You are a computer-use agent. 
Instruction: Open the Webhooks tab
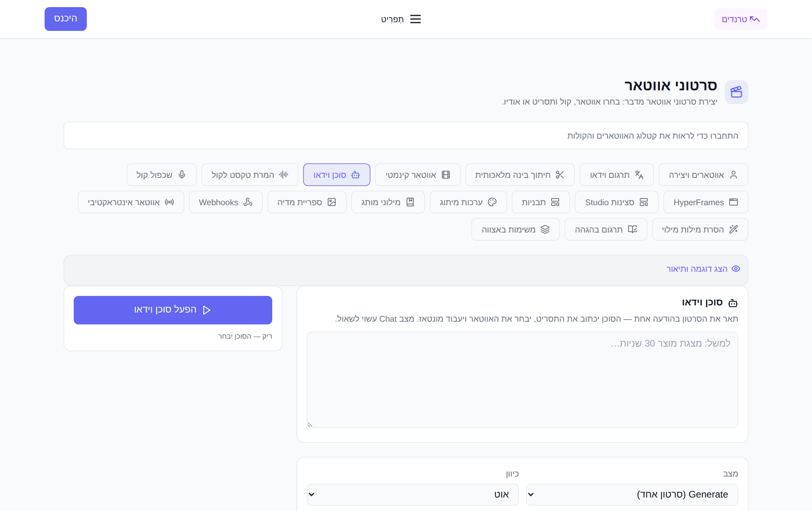225,202
